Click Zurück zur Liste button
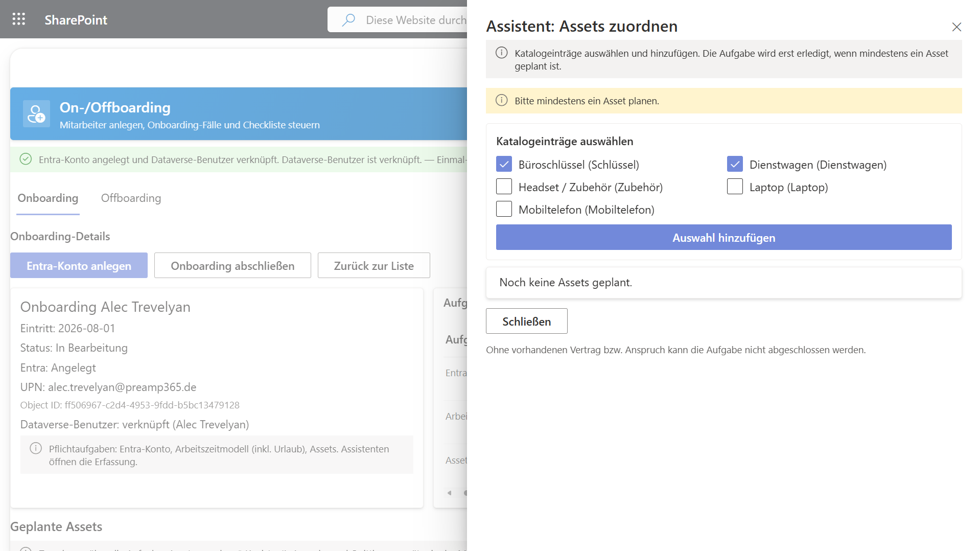The height and width of the screenshot is (551, 980). pos(374,265)
